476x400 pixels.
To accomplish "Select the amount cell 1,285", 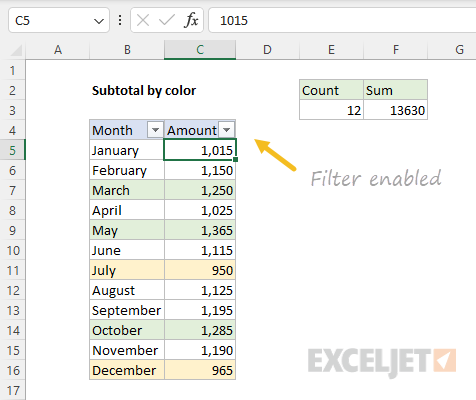I will coord(200,330).
